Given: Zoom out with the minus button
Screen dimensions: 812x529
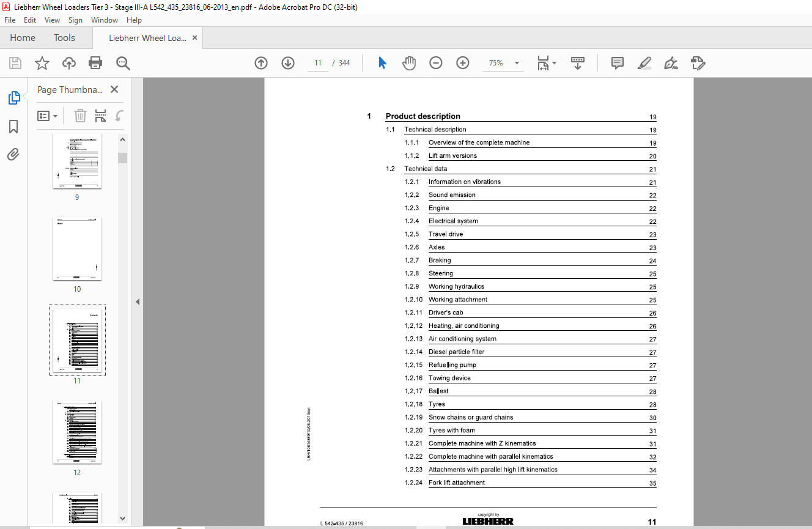Looking at the screenshot, I should 436,63.
